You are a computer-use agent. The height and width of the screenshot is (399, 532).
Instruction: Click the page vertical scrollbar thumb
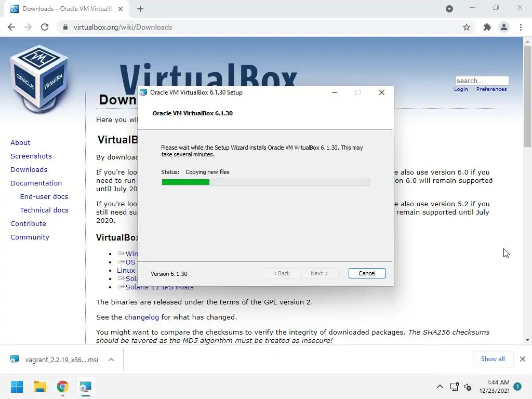(x=527, y=96)
